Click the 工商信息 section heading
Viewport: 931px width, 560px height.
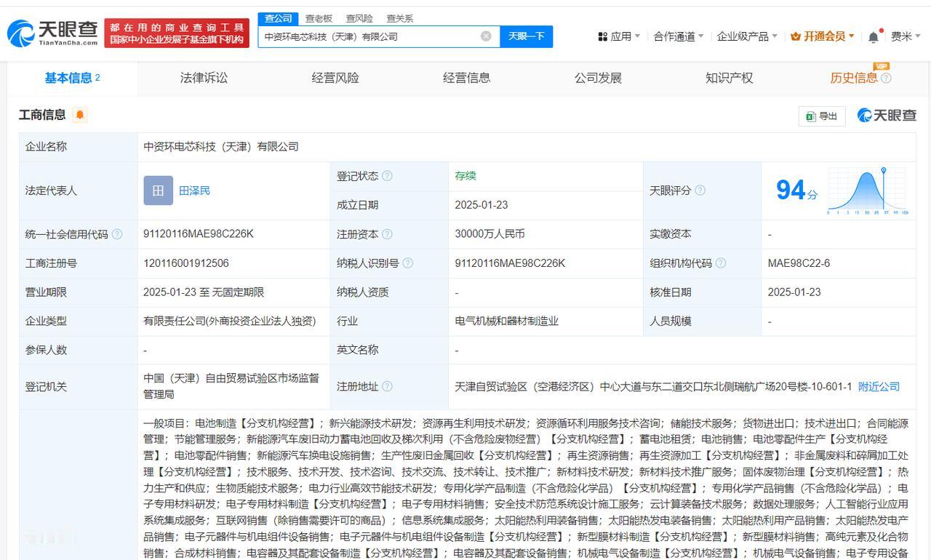point(42,115)
